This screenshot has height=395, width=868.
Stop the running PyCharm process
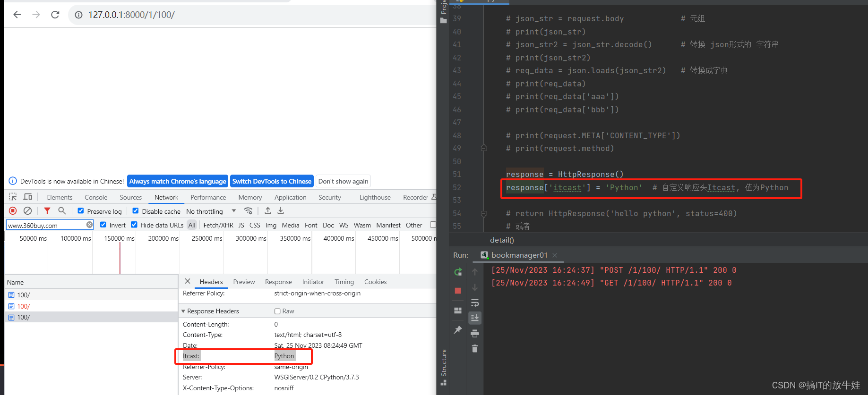coord(458,291)
